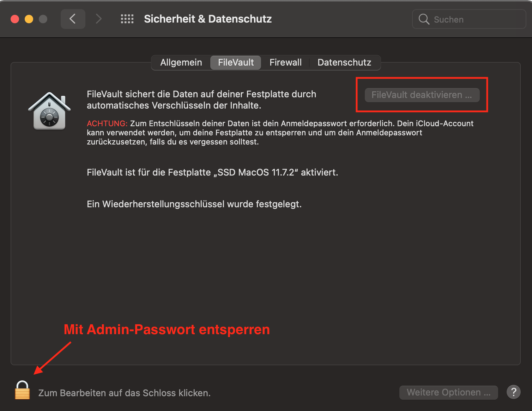This screenshot has width=532, height=411.
Task: Go back with the left chevron
Action: pos(73,19)
